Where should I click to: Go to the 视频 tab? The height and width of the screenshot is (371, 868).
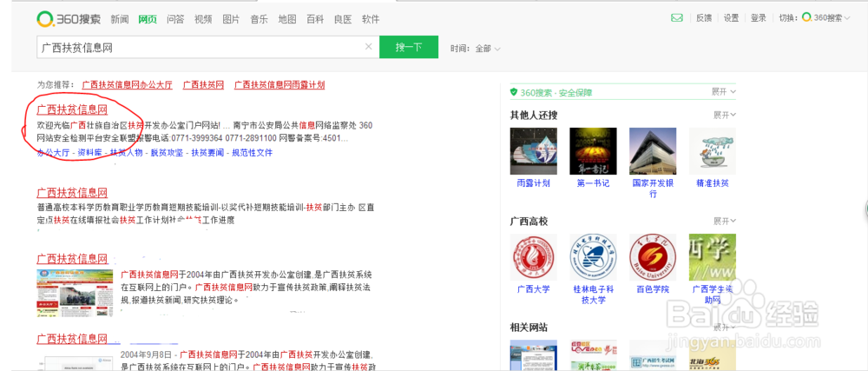pos(203,19)
